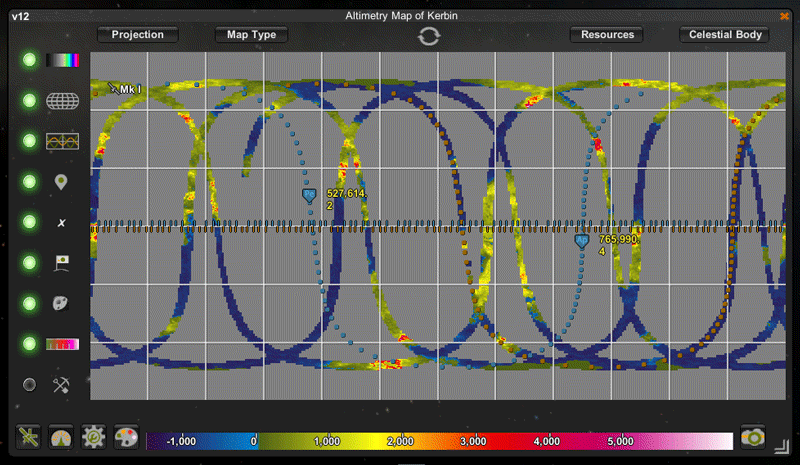Click the 2,000 legend value
800x465 pixels.
pyautogui.click(x=401, y=441)
